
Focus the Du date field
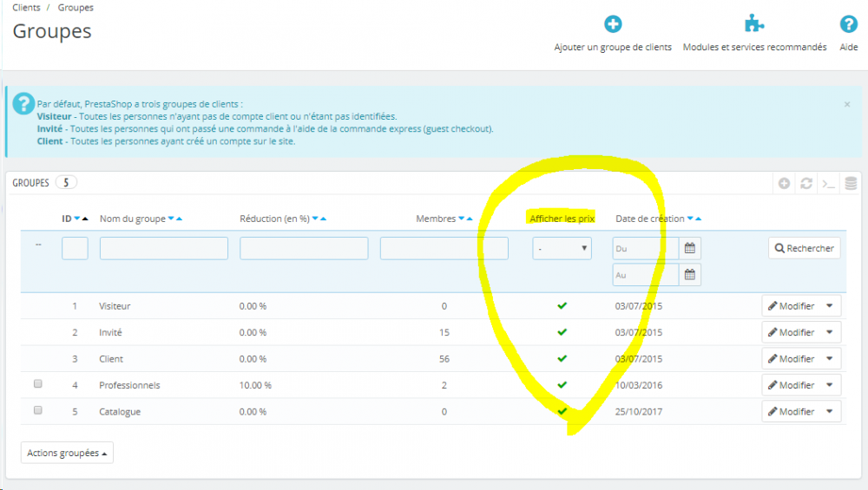(x=646, y=248)
